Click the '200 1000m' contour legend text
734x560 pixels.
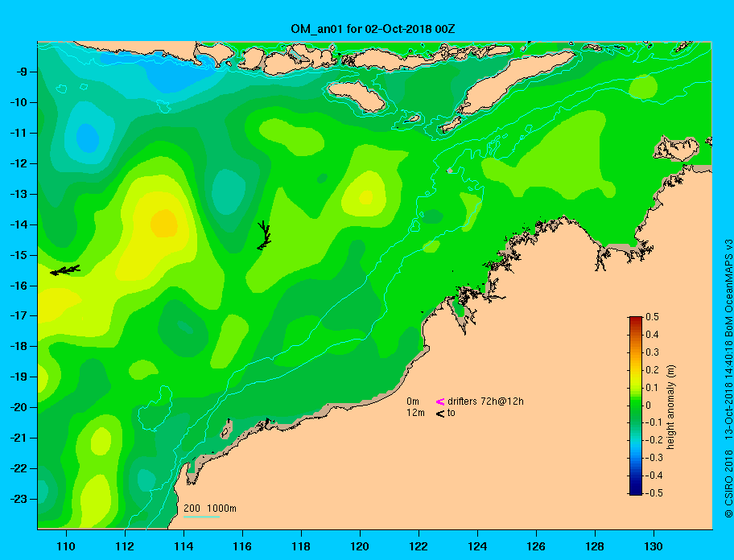[210, 509]
